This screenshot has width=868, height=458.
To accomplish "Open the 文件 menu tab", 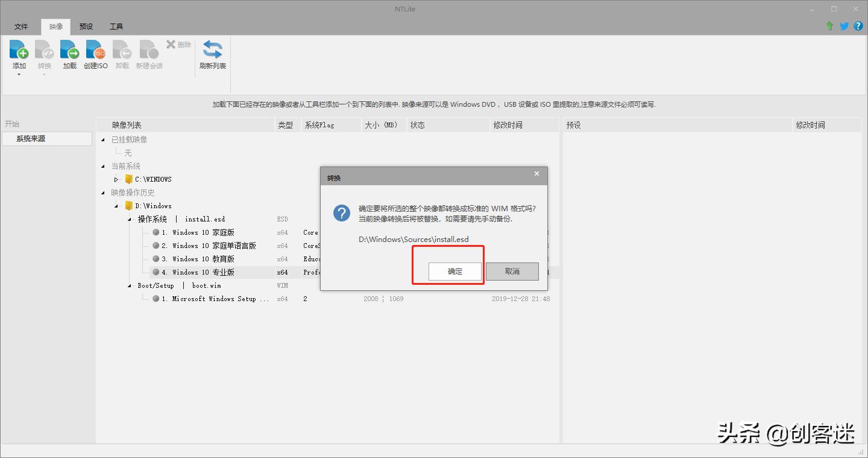I will (x=21, y=27).
